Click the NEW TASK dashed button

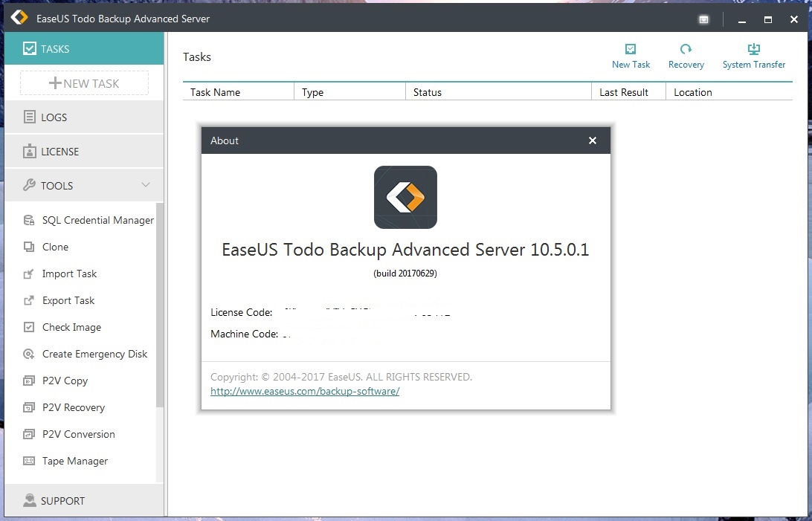pyautogui.click(x=85, y=83)
